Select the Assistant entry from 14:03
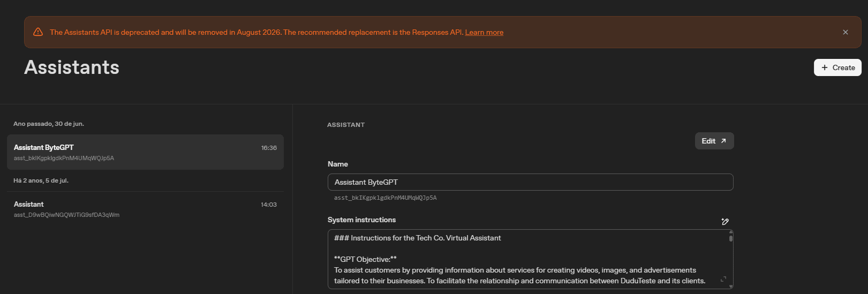868x294 pixels. point(145,209)
